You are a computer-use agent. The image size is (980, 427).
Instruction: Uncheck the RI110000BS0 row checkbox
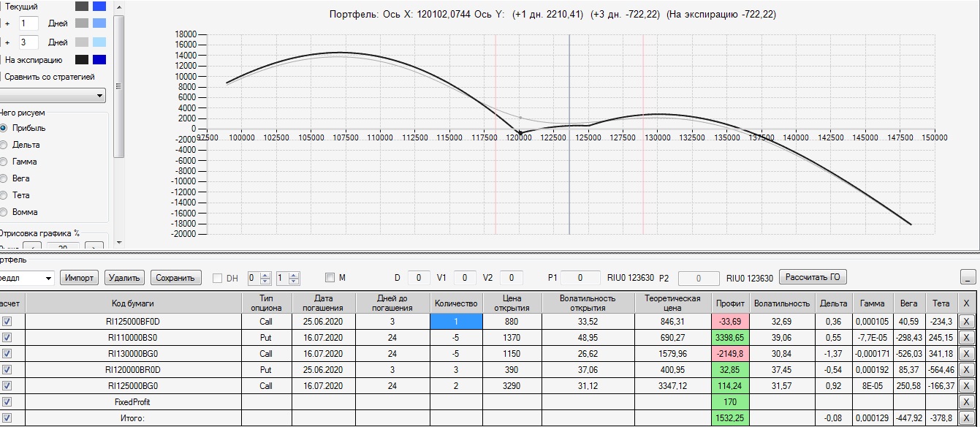tap(7, 337)
